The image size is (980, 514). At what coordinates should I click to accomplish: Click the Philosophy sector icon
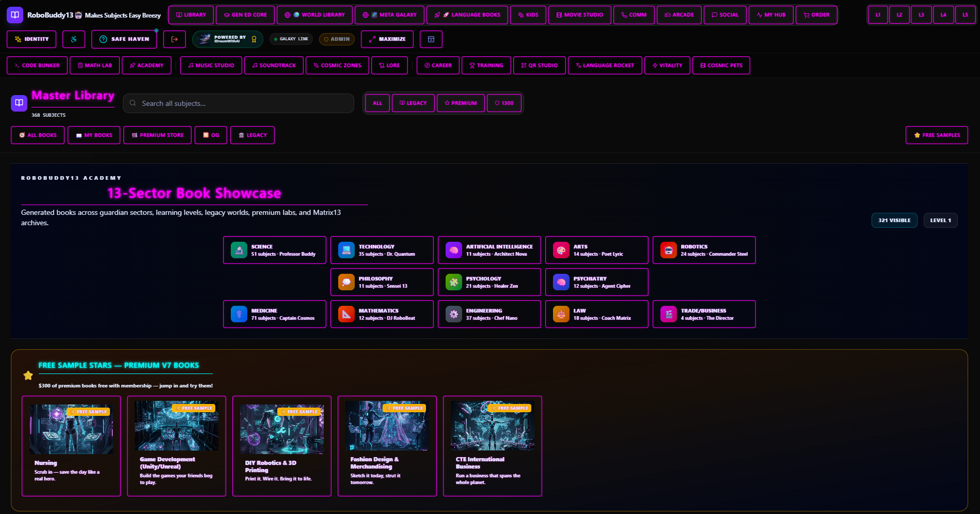click(x=346, y=282)
